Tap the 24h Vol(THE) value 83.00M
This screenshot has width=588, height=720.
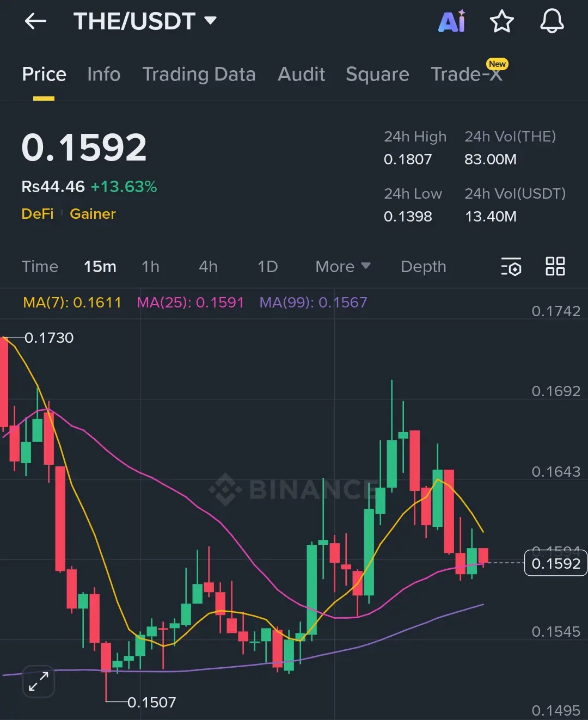(x=491, y=159)
